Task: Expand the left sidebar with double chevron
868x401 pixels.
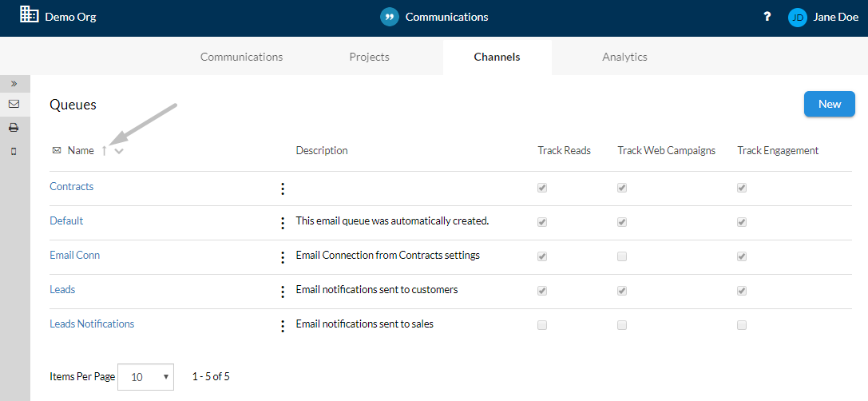Action: [14, 84]
